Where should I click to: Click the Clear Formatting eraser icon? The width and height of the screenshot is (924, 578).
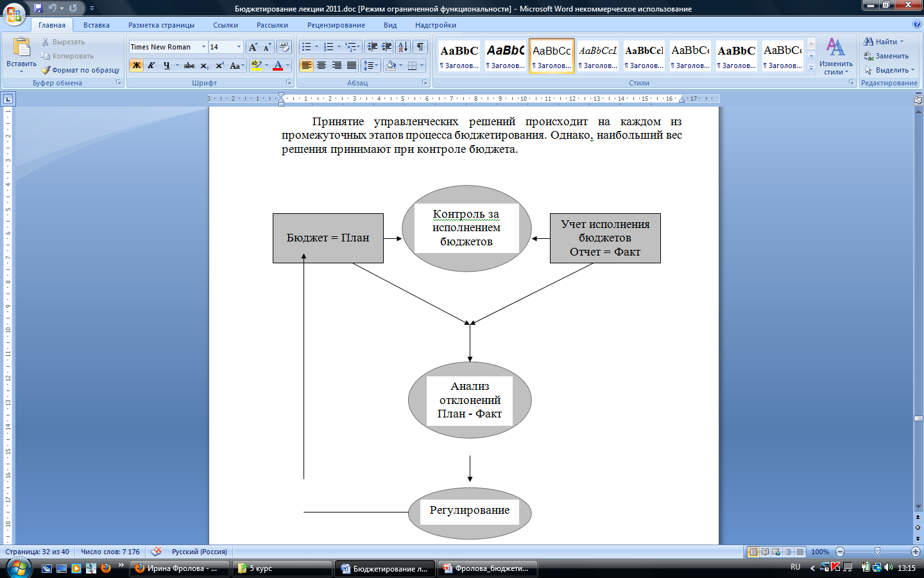284,47
